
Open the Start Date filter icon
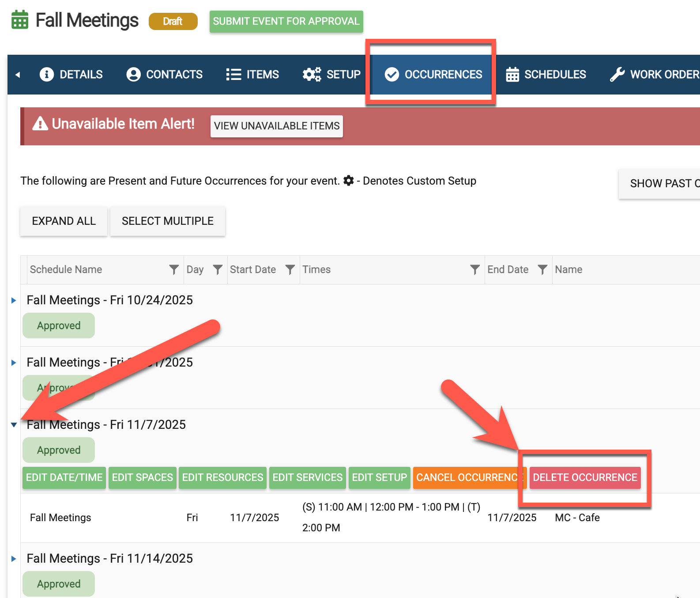click(x=290, y=269)
